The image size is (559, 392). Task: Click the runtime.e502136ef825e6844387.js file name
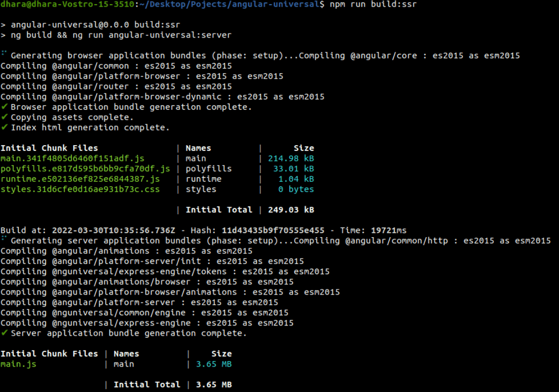80,179
